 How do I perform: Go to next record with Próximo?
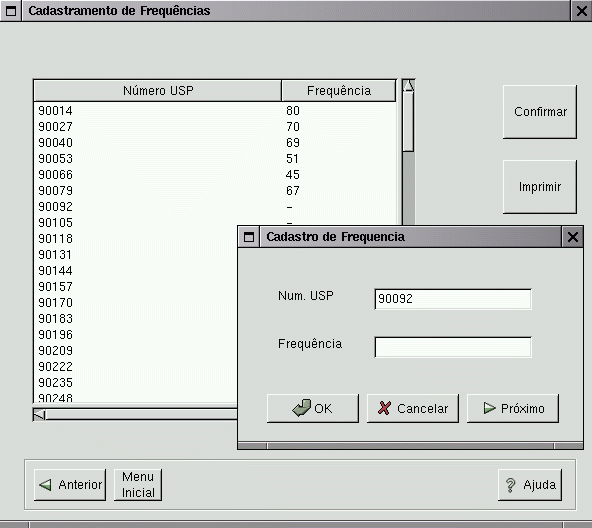point(513,408)
